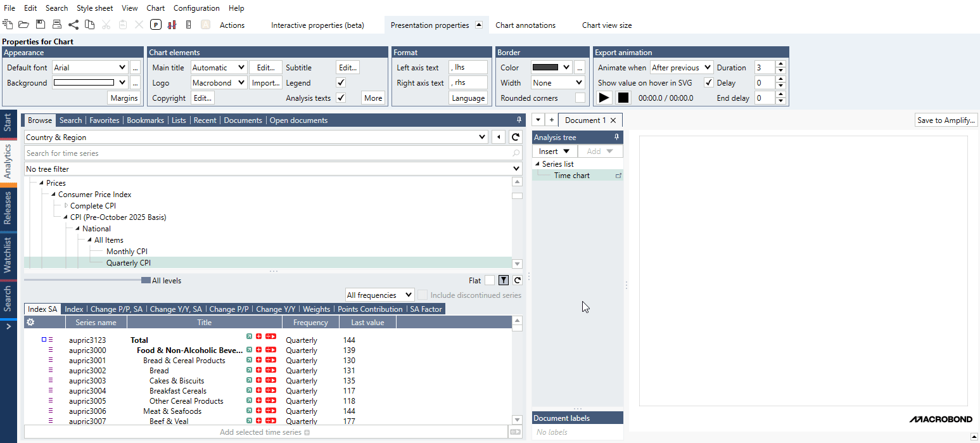Image resolution: width=980 pixels, height=443 pixels.
Task: Click the boxed P icon in toolbar
Action: (x=156, y=25)
